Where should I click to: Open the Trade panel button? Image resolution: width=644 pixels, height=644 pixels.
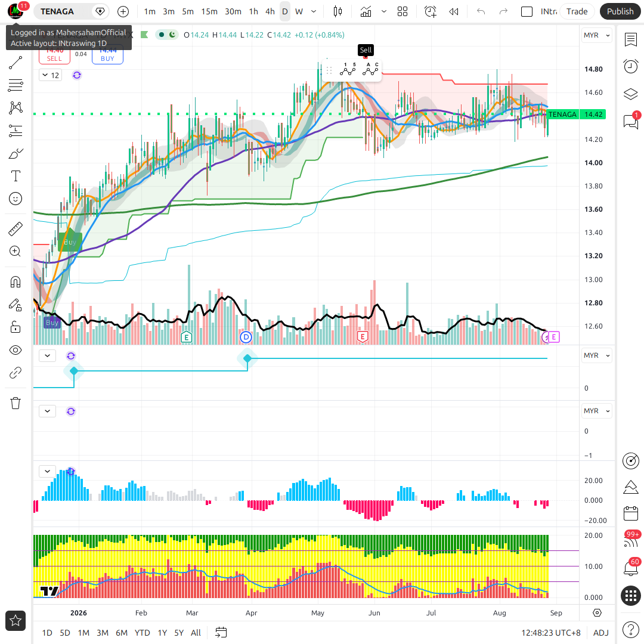[x=577, y=11]
